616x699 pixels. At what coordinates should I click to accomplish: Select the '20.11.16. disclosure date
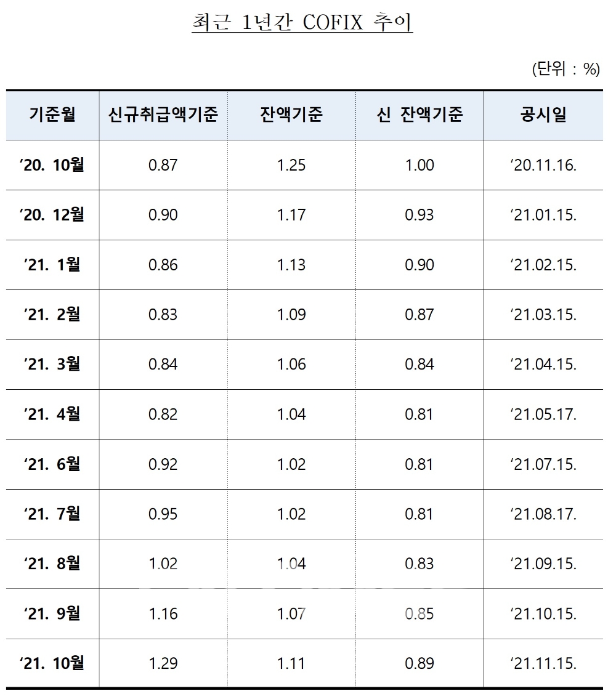coord(543,165)
